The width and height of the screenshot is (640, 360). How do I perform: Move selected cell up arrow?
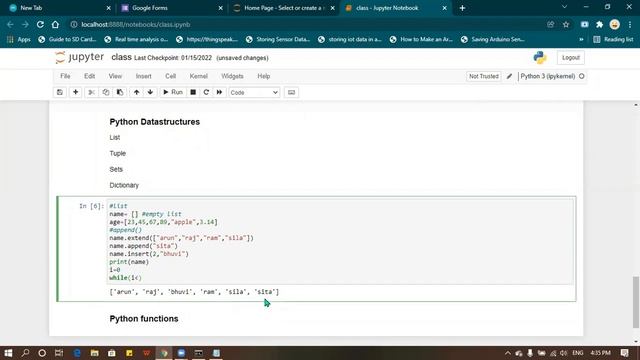coord(136,92)
